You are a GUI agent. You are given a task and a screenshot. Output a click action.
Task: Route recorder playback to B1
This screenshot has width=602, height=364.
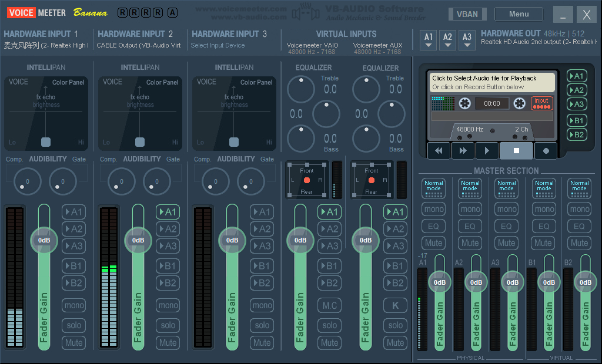577,120
